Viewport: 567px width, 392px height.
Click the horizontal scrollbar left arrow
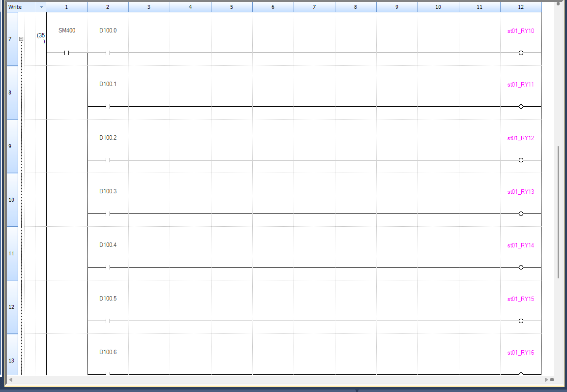click(10, 380)
